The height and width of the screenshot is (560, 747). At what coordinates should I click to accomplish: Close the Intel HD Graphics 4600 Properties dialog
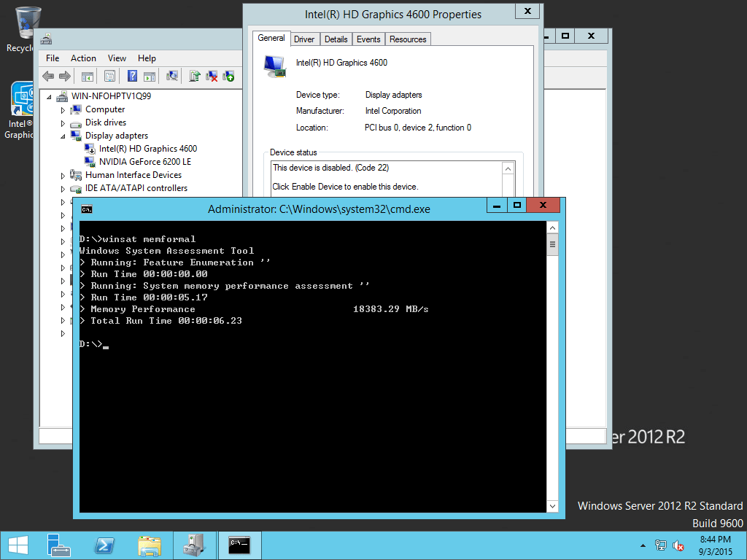527,11
